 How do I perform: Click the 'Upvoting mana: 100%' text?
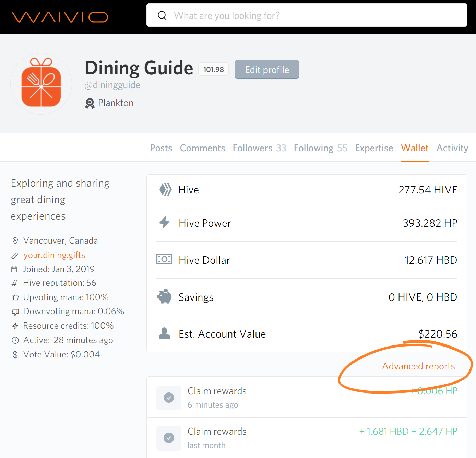(x=66, y=297)
